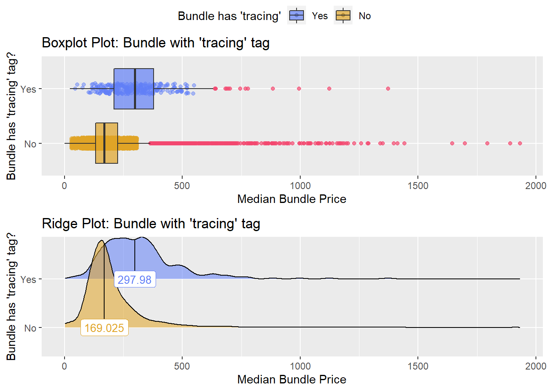Click the 'Yes' y-axis label in ridge plot
The width and height of the screenshot is (549, 392).
pos(28,279)
